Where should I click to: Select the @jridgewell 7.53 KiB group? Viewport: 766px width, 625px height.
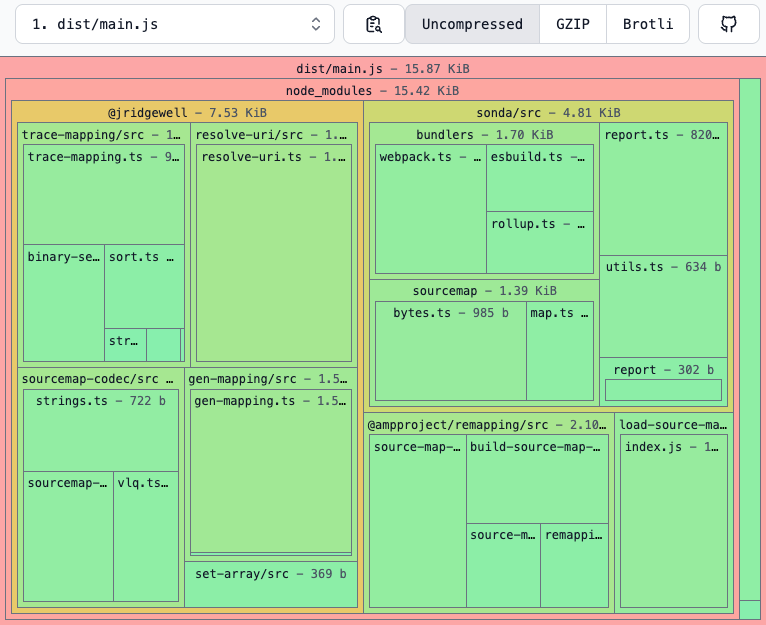coord(187,112)
